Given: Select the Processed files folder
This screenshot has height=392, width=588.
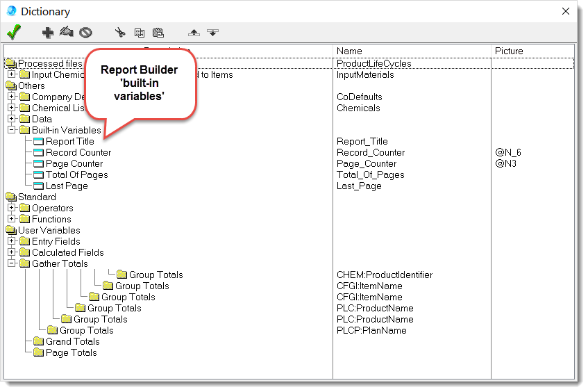Looking at the screenshot, I should [x=50, y=63].
